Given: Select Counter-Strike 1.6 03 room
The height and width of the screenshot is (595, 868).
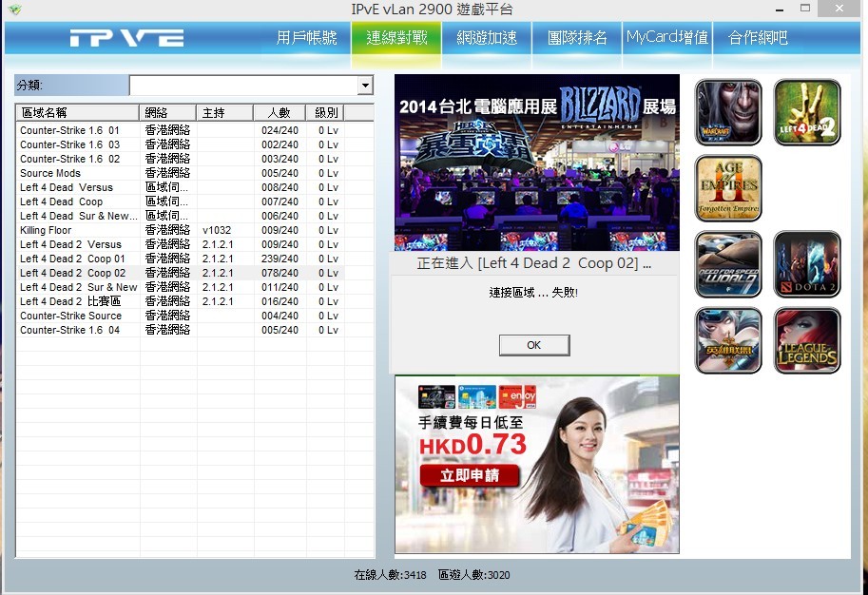Looking at the screenshot, I should point(180,144).
